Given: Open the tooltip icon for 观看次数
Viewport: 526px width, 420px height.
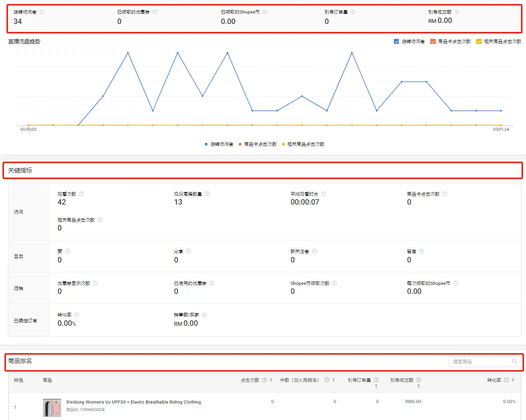Looking at the screenshot, I should coord(81,194).
